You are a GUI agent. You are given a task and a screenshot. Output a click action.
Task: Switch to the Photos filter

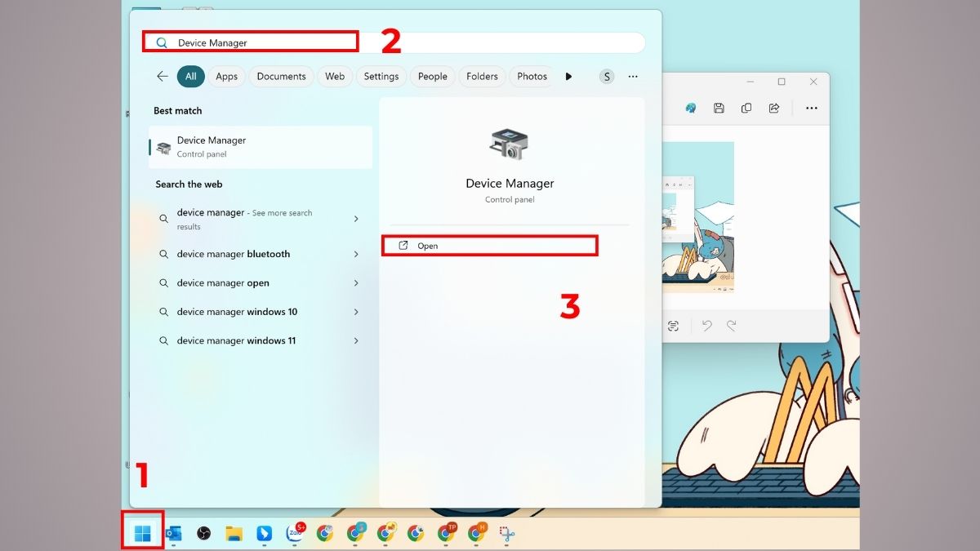(x=532, y=76)
